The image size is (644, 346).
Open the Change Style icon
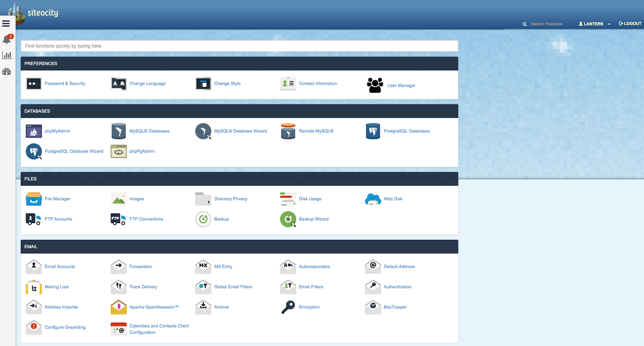point(203,83)
